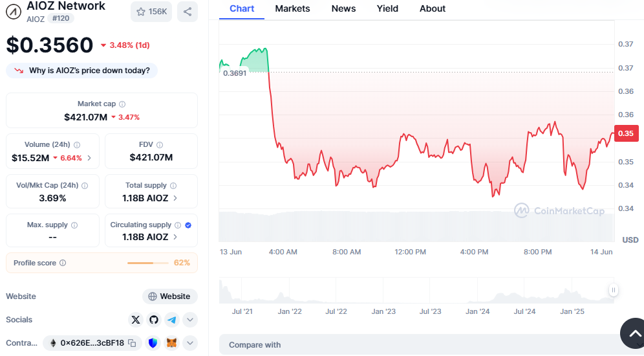Click the chart range slider handle
Screen dimensions: 644x356
tap(613, 290)
